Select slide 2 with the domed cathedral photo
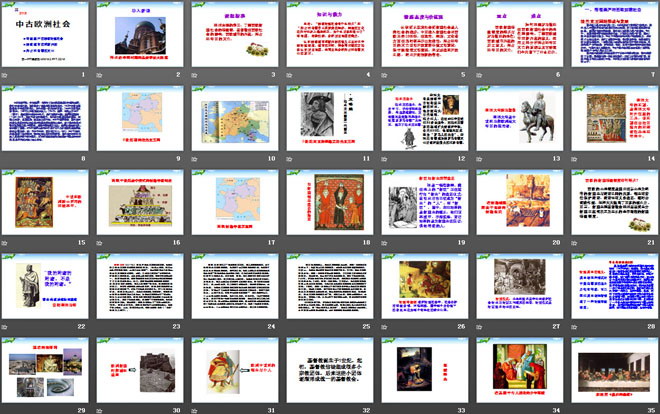Viewport: 660px width, 414px height. pos(142,36)
